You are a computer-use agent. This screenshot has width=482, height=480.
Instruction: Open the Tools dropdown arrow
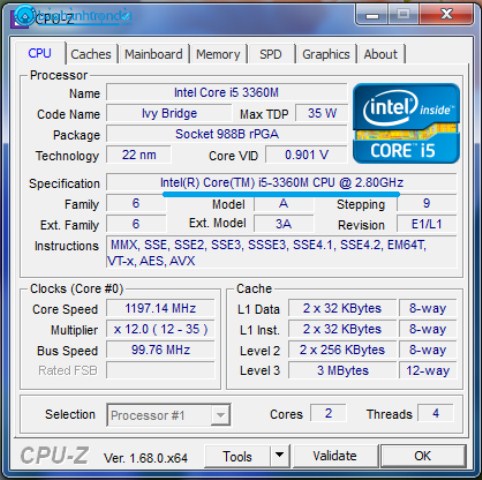[279, 456]
